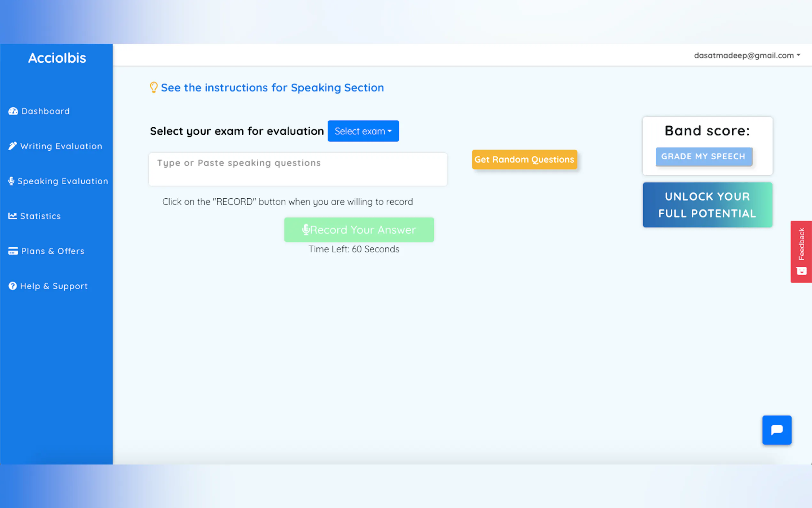812x508 pixels.
Task: Start recording with Record Your Answer
Action: coord(358,230)
